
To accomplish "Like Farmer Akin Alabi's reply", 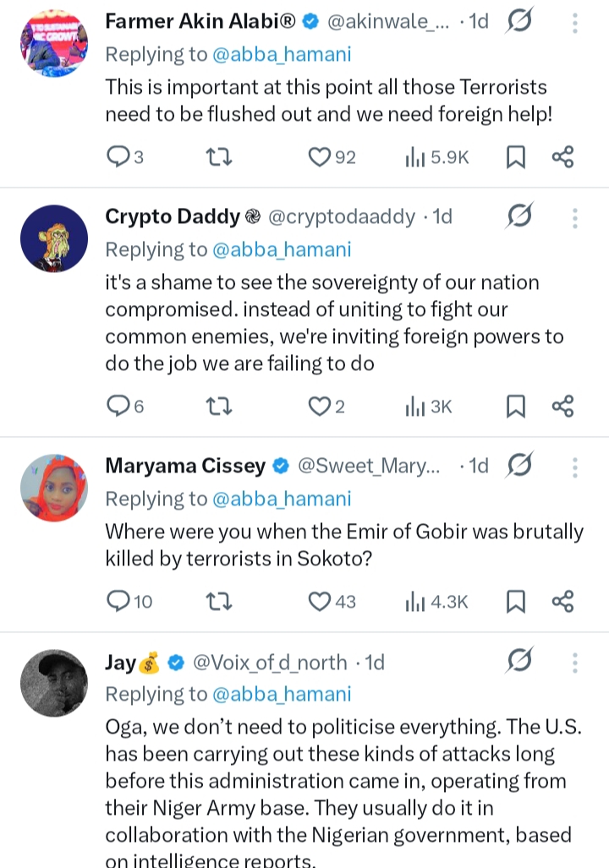I will coord(319,156).
